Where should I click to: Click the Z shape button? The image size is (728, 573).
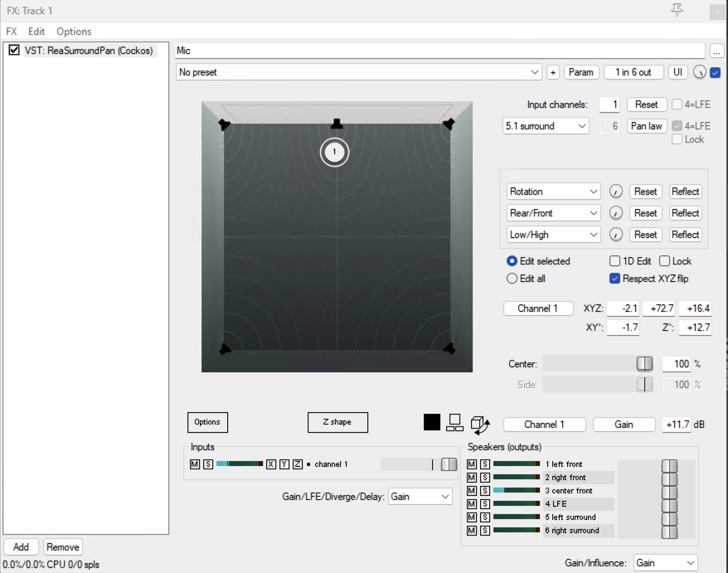tap(337, 422)
